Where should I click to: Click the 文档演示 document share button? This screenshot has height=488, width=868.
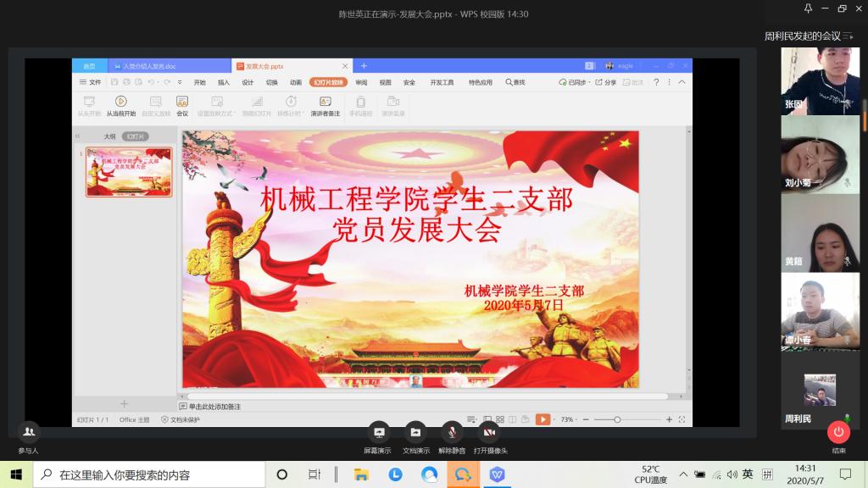(415, 432)
